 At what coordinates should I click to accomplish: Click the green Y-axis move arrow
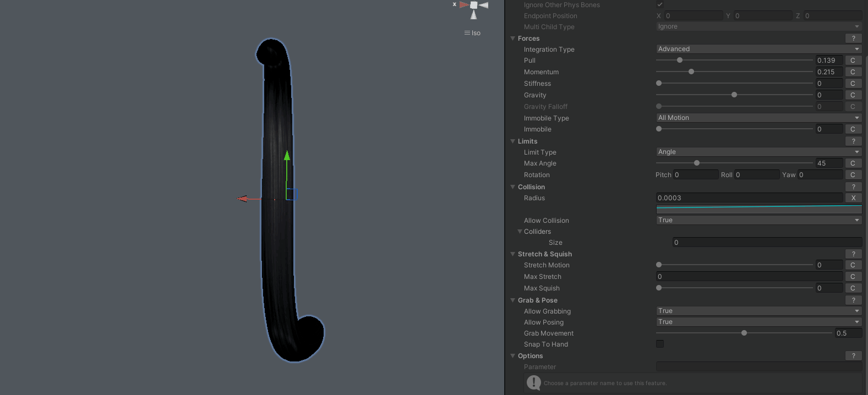pyautogui.click(x=287, y=157)
